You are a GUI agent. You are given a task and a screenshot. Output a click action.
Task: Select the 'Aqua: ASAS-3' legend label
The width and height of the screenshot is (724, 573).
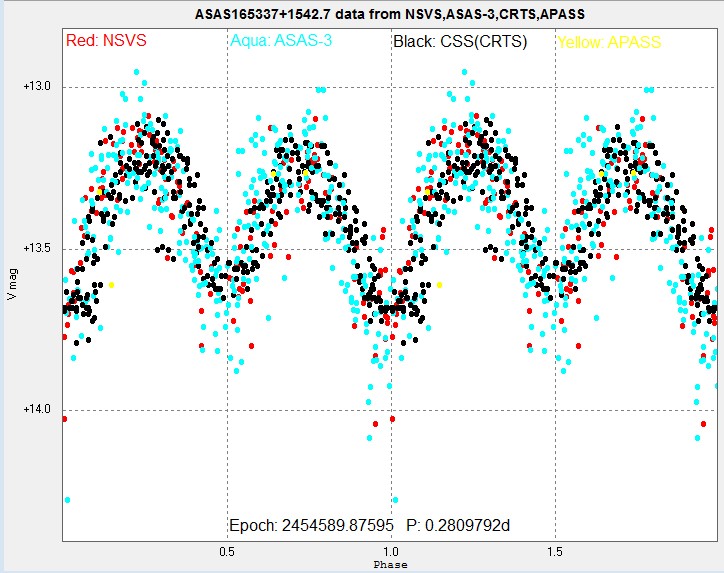tap(281, 41)
